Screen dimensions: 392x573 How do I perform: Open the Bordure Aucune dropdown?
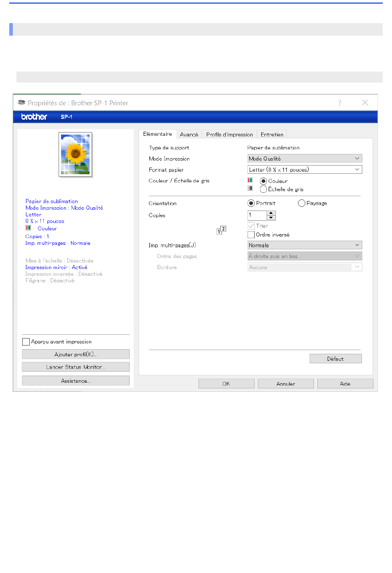[305, 268]
